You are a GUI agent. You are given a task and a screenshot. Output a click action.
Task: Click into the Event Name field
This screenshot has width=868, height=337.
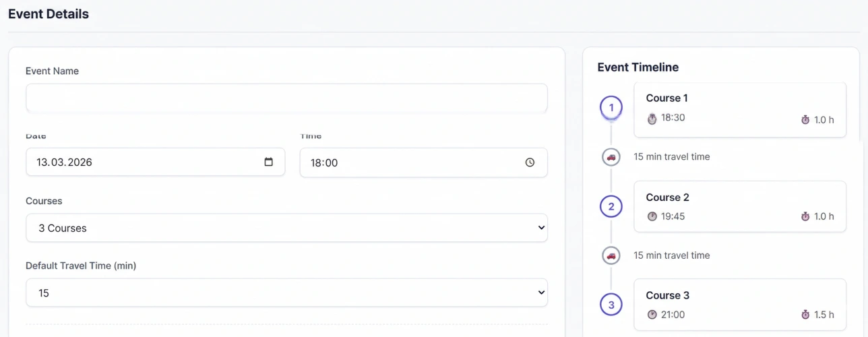286,98
